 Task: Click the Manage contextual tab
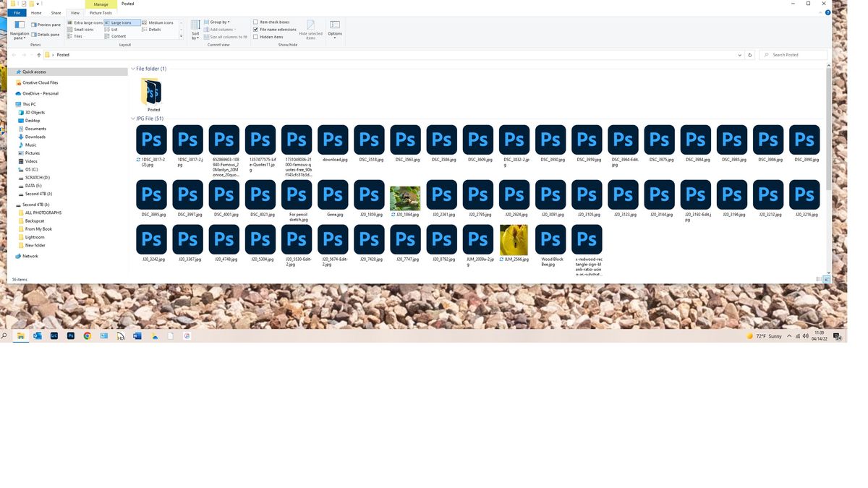101,4
